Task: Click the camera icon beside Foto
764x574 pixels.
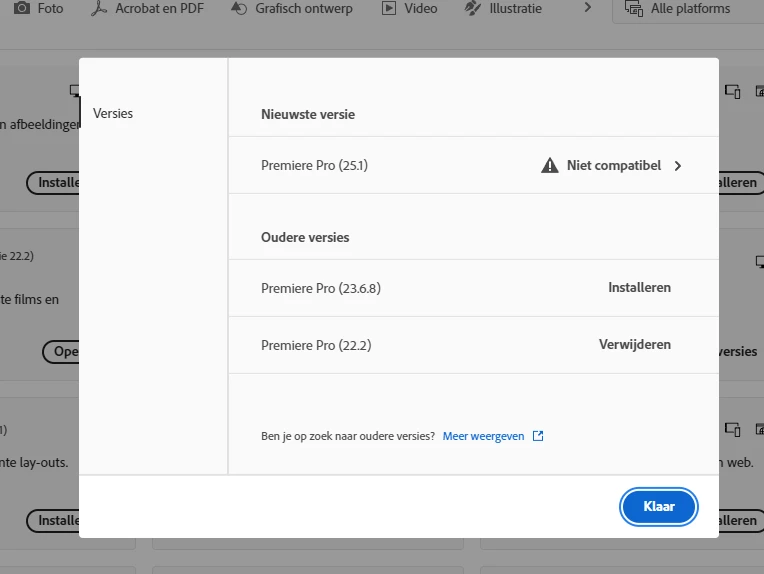Action: [x=22, y=8]
